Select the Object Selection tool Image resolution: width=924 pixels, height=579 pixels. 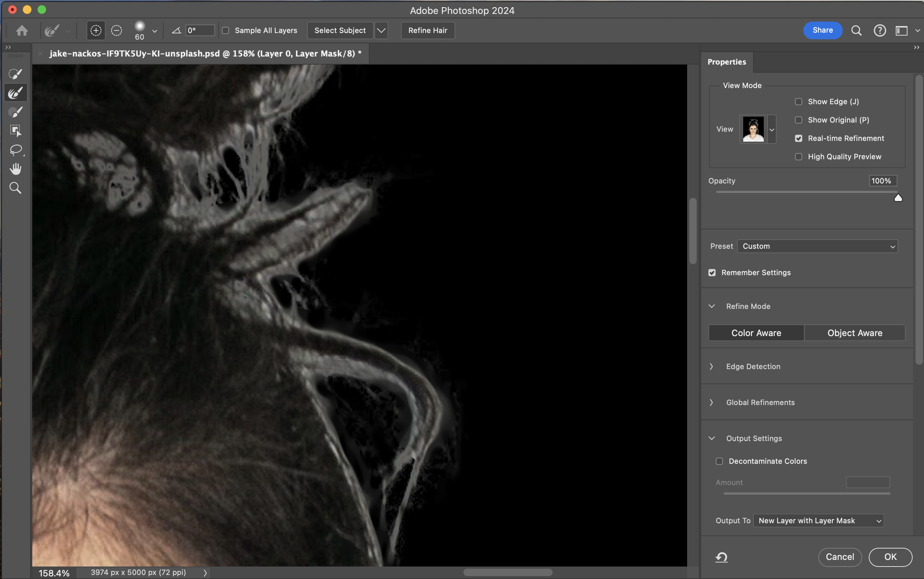(x=15, y=131)
